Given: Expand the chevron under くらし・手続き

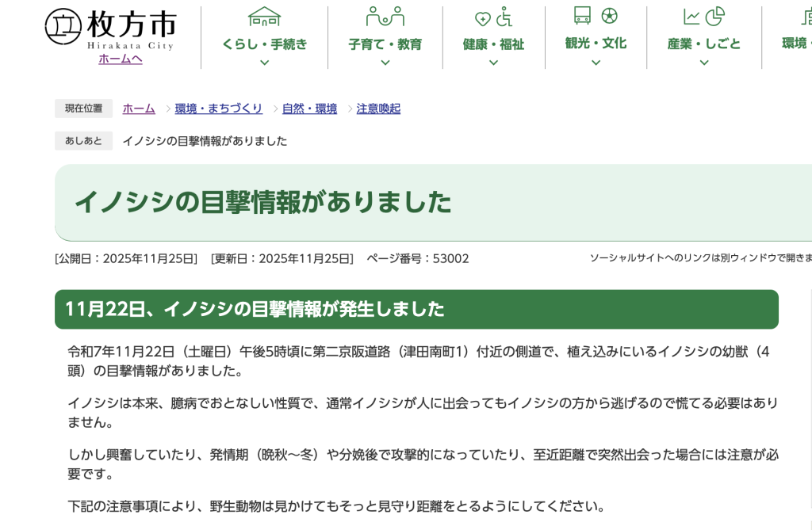Looking at the screenshot, I should coord(264,63).
